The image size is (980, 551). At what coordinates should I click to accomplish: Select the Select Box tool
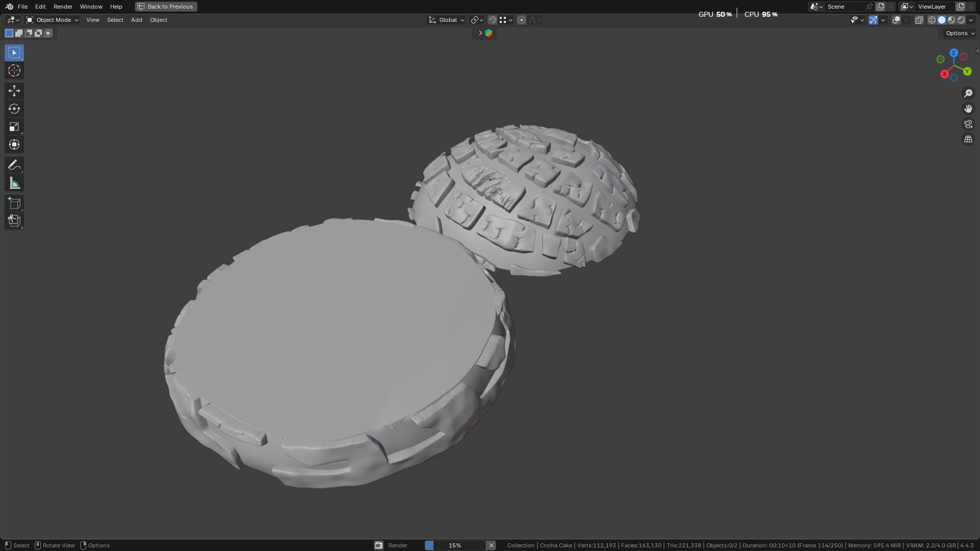click(14, 53)
